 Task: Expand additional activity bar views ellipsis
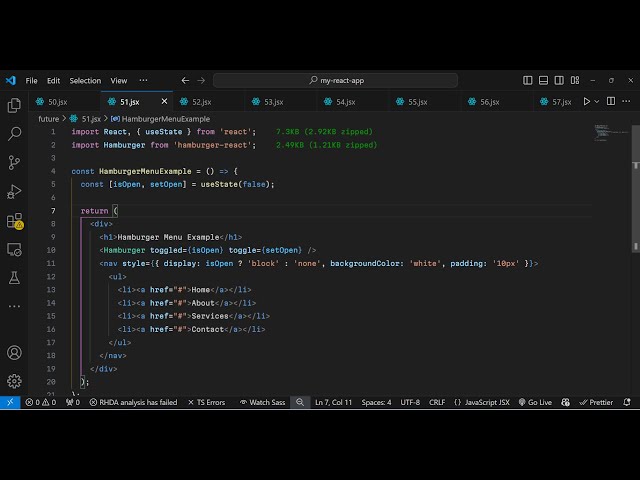point(14,305)
